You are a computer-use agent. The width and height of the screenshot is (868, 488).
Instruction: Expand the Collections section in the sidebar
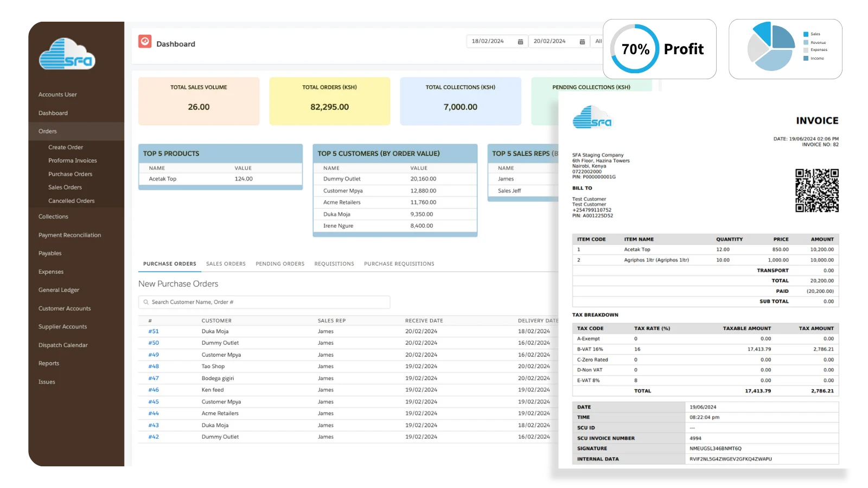pos(53,216)
